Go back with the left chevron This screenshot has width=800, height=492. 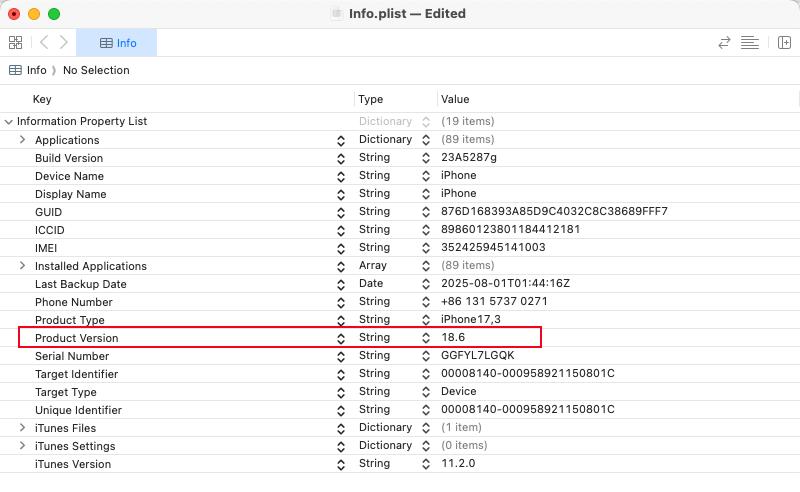[44, 42]
